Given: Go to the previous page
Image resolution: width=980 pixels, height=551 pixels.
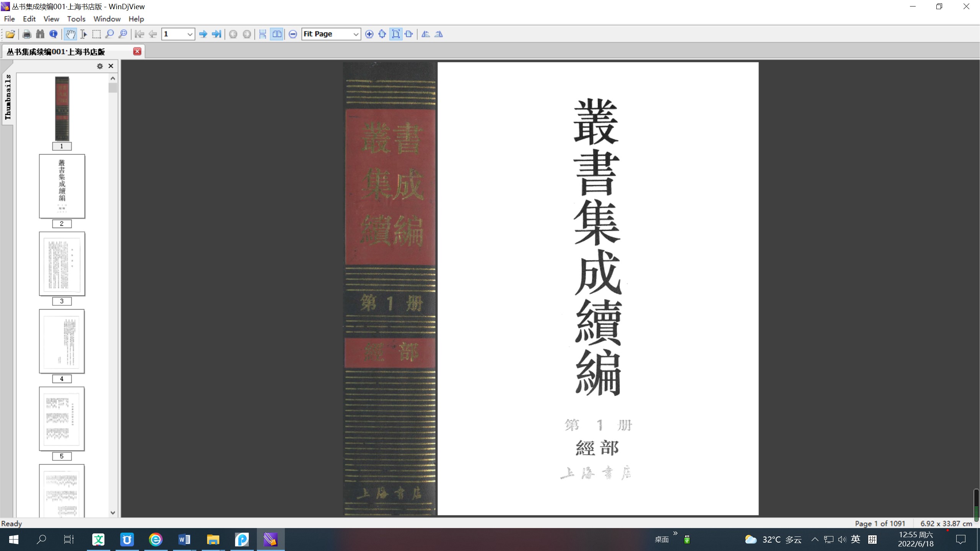Looking at the screenshot, I should pyautogui.click(x=153, y=34).
